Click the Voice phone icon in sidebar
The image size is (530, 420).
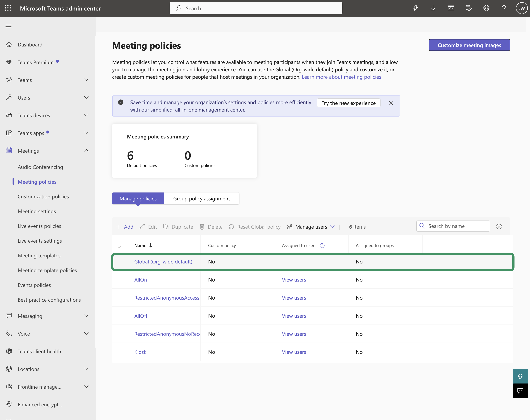click(9, 333)
